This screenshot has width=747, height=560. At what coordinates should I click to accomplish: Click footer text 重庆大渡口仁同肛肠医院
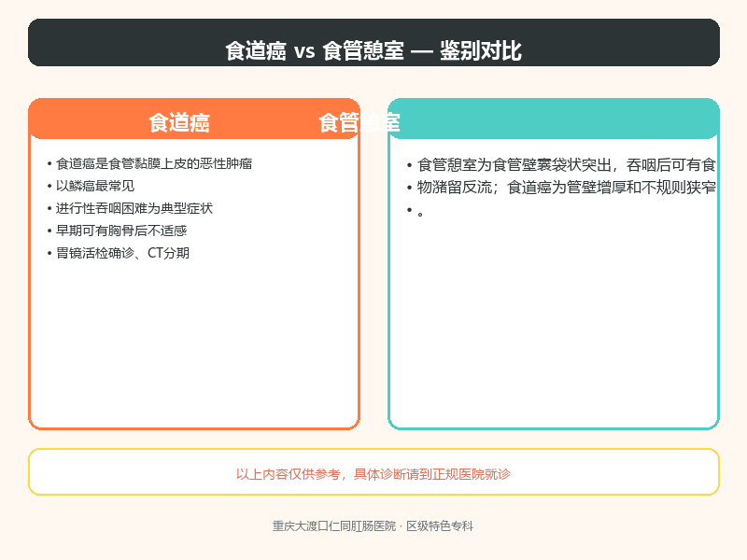334,526
